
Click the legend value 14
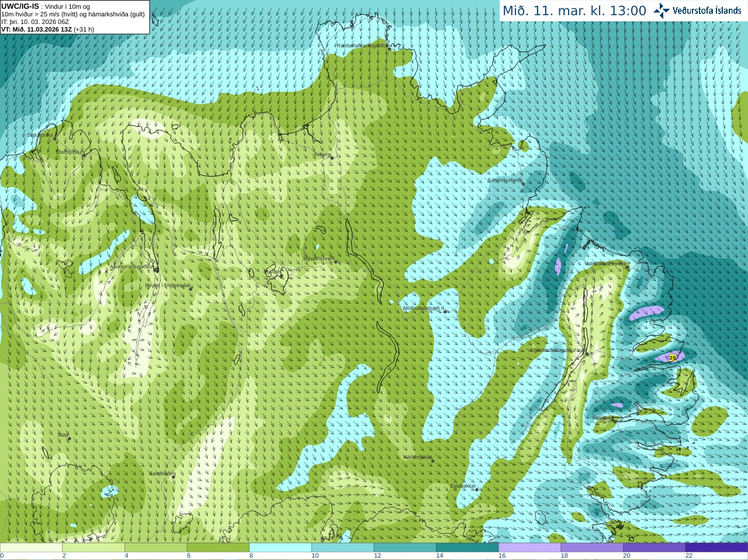point(440,556)
